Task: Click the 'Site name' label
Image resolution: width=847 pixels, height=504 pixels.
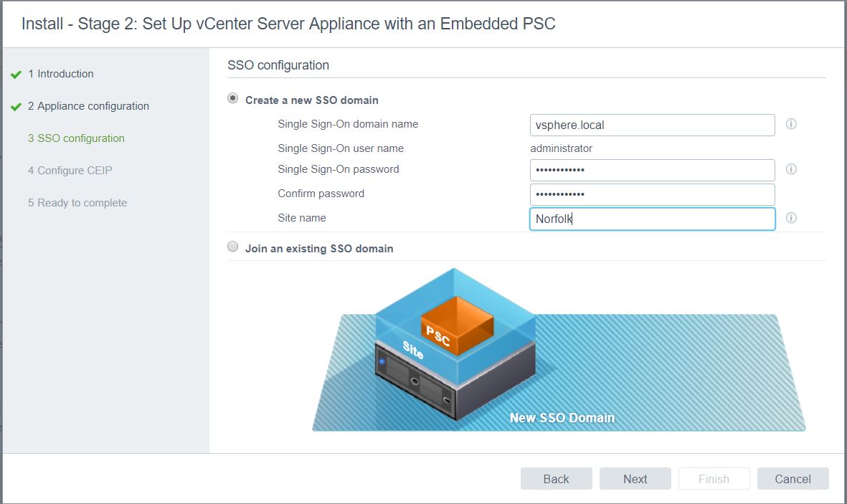Action: tap(302, 218)
